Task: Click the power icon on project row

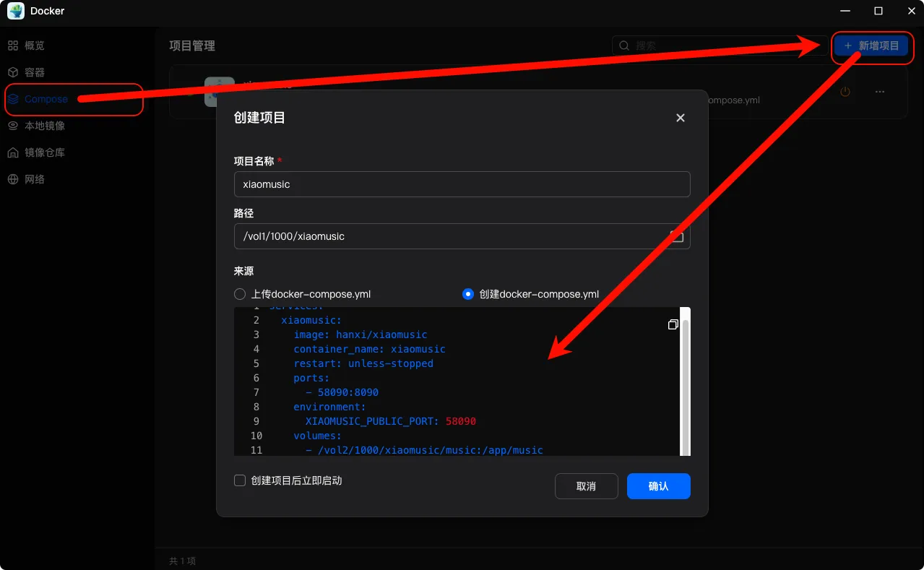Action: [845, 92]
